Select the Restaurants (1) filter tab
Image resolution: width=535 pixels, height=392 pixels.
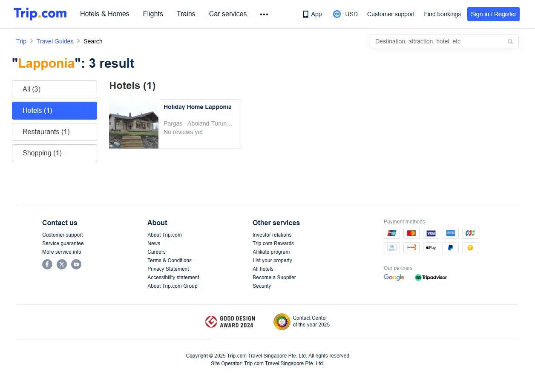click(x=55, y=132)
